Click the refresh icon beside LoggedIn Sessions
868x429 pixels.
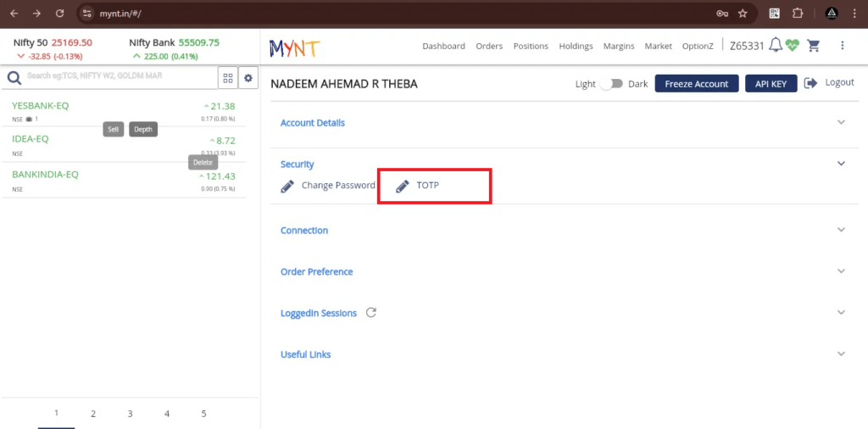coord(370,313)
